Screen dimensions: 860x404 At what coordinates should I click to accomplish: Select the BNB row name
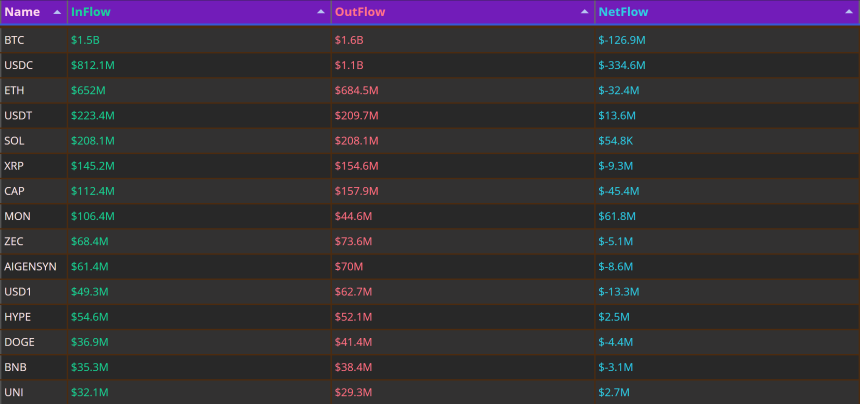coord(15,368)
